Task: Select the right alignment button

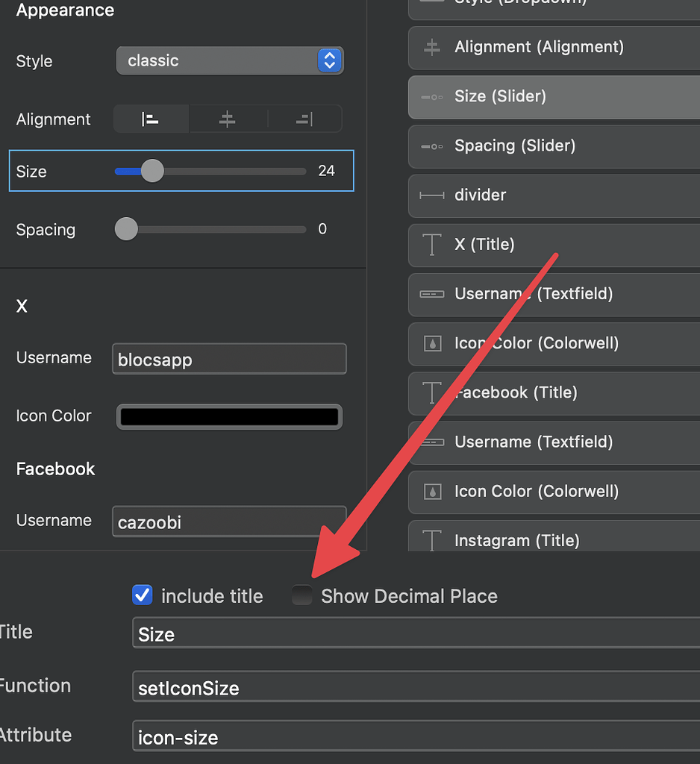Action: point(305,119)
